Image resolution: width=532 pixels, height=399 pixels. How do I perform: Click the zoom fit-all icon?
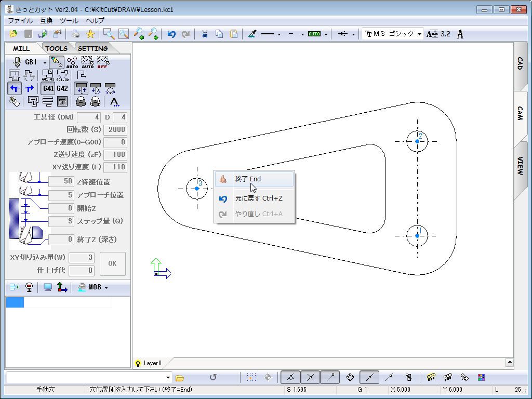coord(124,34)
